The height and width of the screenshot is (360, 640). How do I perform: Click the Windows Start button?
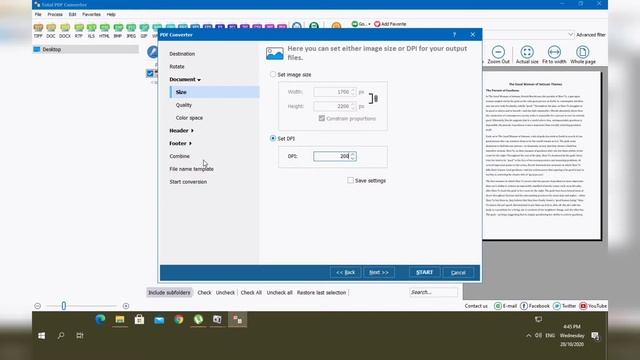pyautogui.click(x=41, y=336)
